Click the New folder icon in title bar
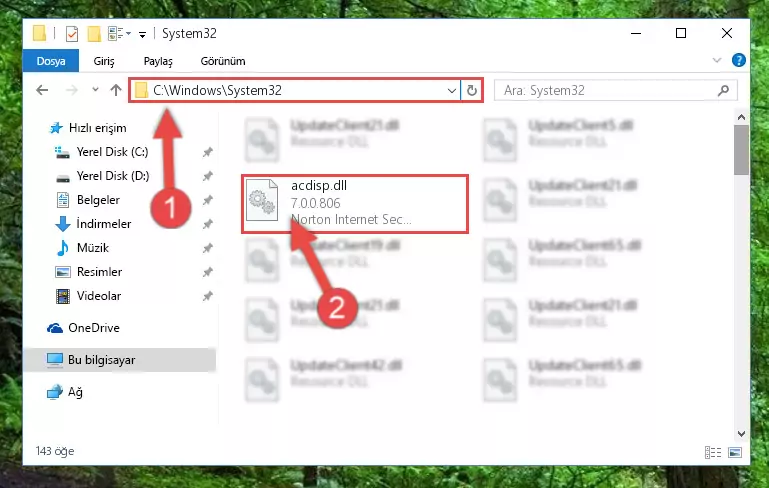The image size is (769, 488). pyautogui.click(x=94, y=34)
